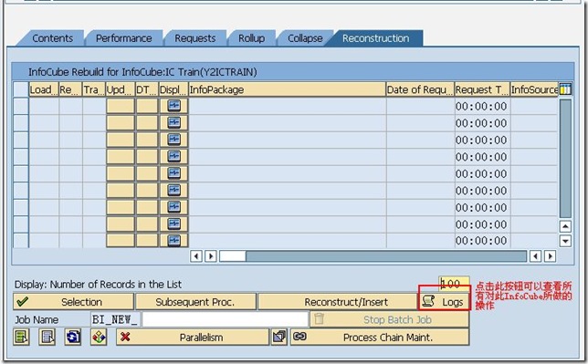Click the Tra.. column header
Screen dimensions: 588x364
pos(94,89)
